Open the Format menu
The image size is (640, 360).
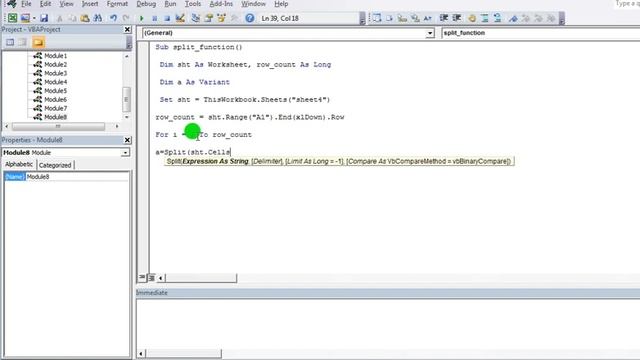117,4
